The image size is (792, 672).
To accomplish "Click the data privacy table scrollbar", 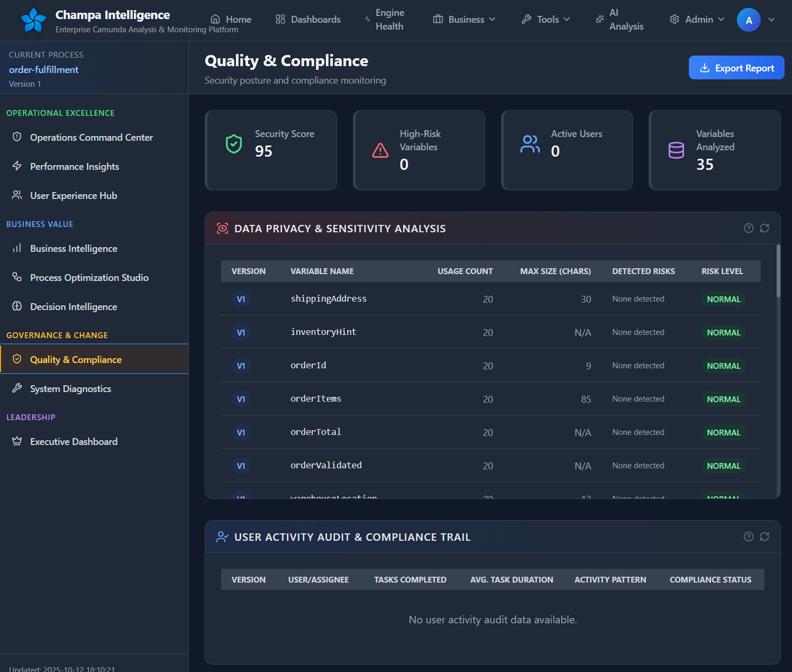I will pyautogui.click(x=778, y=271).
